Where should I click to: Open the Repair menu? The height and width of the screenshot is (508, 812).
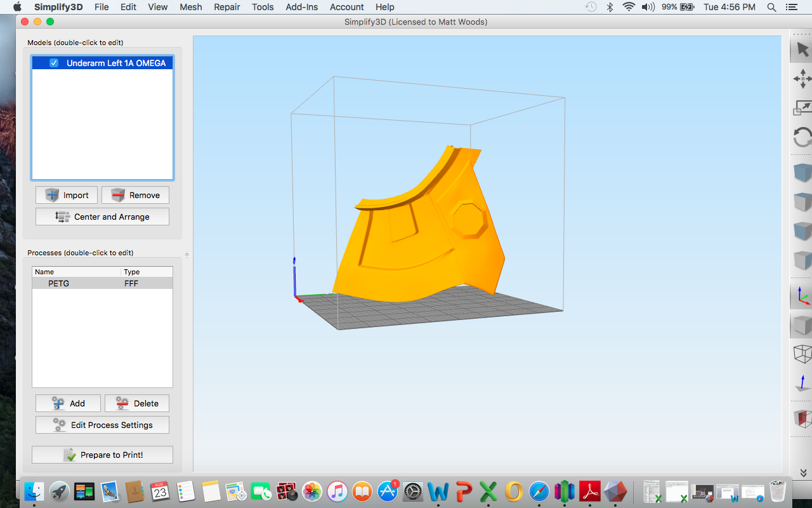coord(227,7)
